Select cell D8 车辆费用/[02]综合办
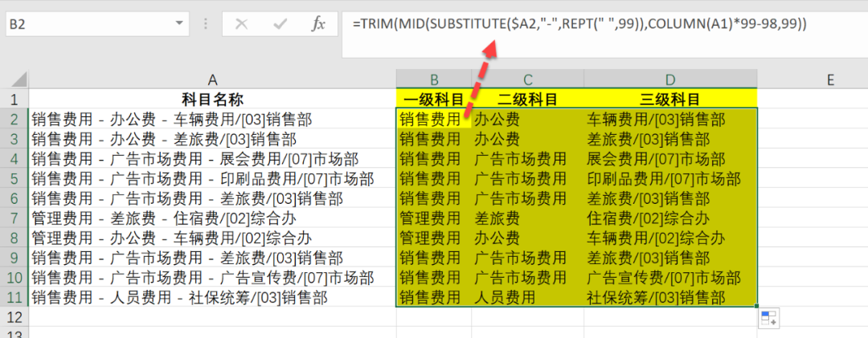 pyautogui.click(x=670, y=238)
